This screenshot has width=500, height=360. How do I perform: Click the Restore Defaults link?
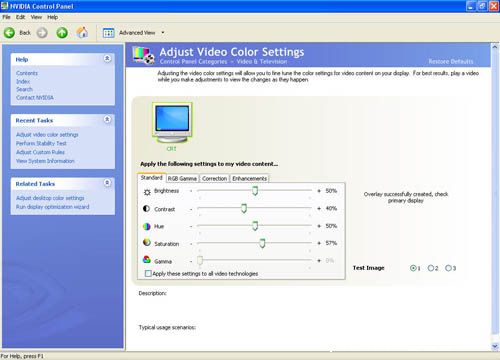pyautogui.click(x=451, y=61)
